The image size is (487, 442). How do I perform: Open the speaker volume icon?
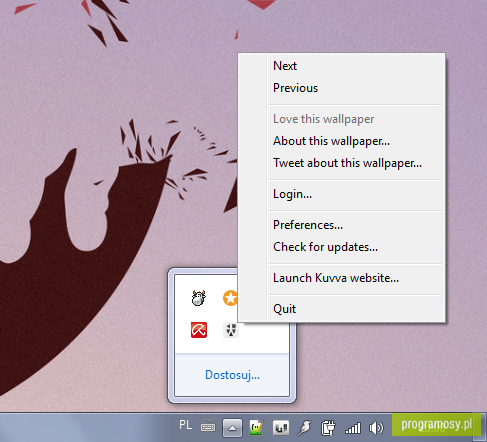tap(376, 428)
